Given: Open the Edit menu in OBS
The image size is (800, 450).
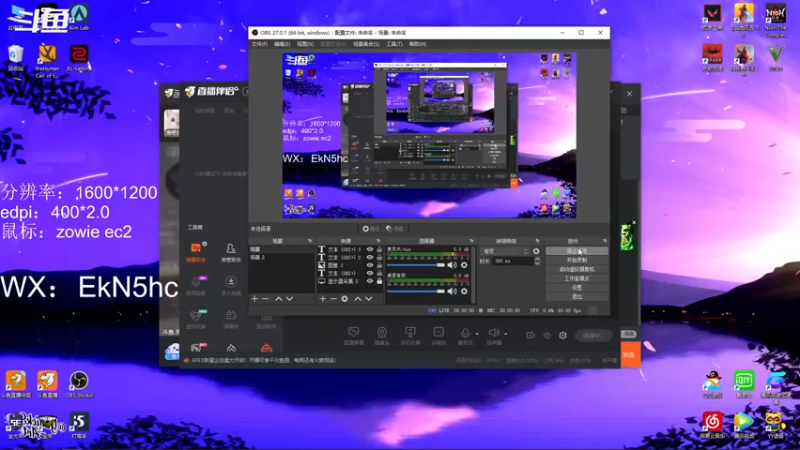Looking at the screenshot, I should tap(282, 44).
